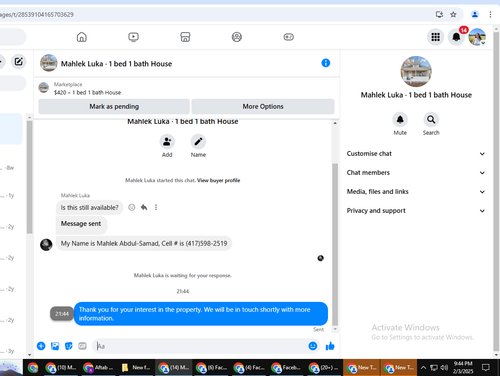Screen dimensions: 500x376
Task: Open emoji picker in message box
Action: 313,346
